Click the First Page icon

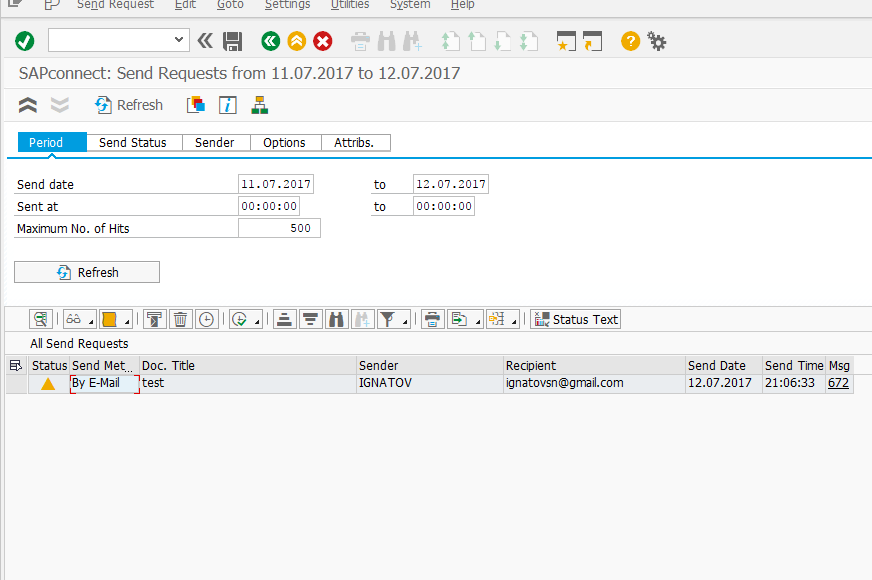(450, 41)
